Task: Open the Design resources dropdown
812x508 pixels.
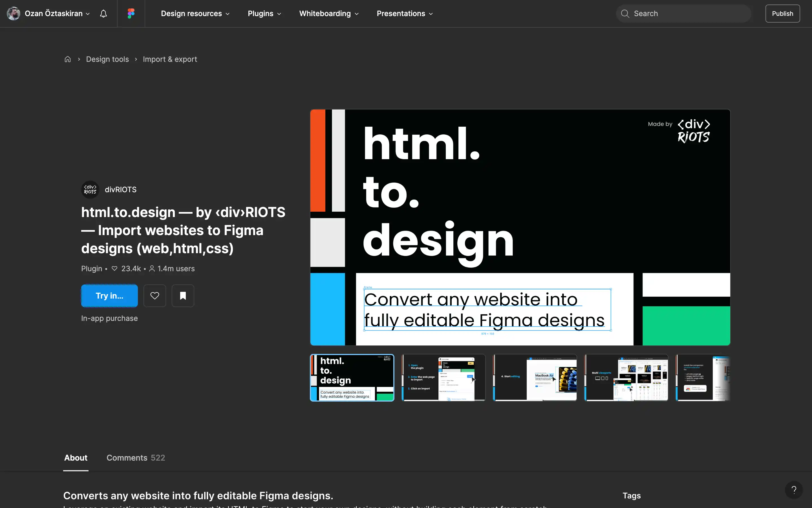Action: click(195, 14)
